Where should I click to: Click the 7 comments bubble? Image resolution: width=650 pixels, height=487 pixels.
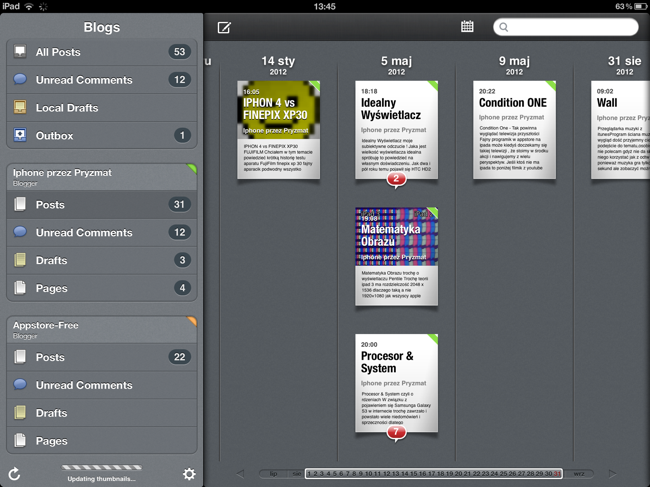pos(396,433)
